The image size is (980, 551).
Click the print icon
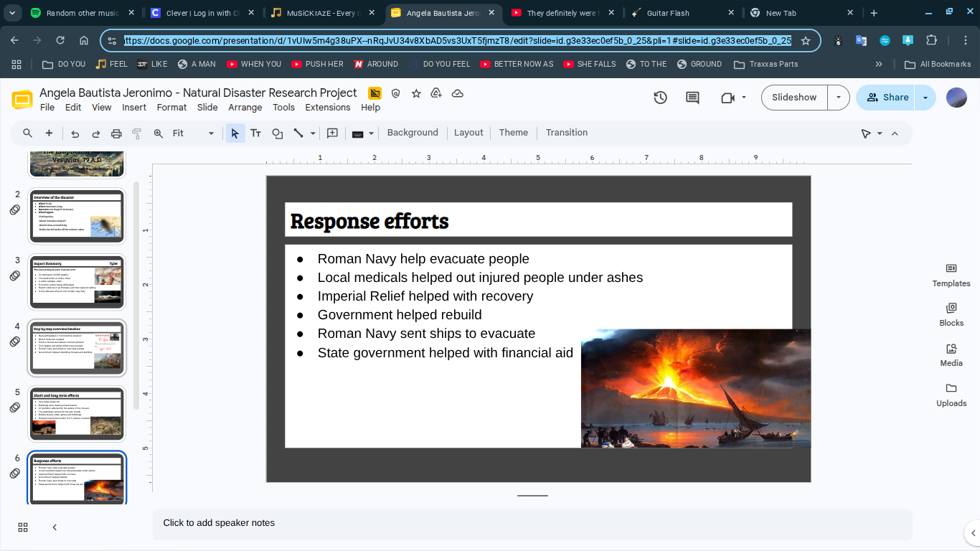tap(116, 133)
